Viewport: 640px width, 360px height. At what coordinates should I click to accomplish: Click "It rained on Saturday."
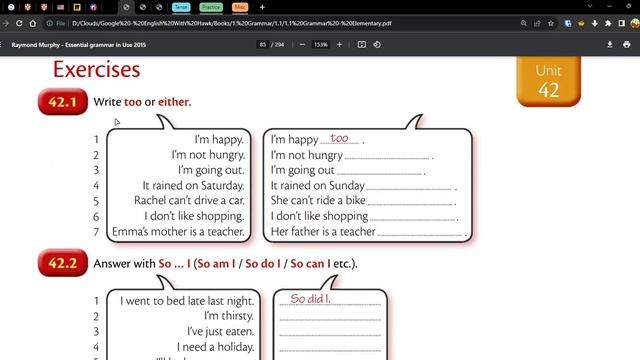193,185
